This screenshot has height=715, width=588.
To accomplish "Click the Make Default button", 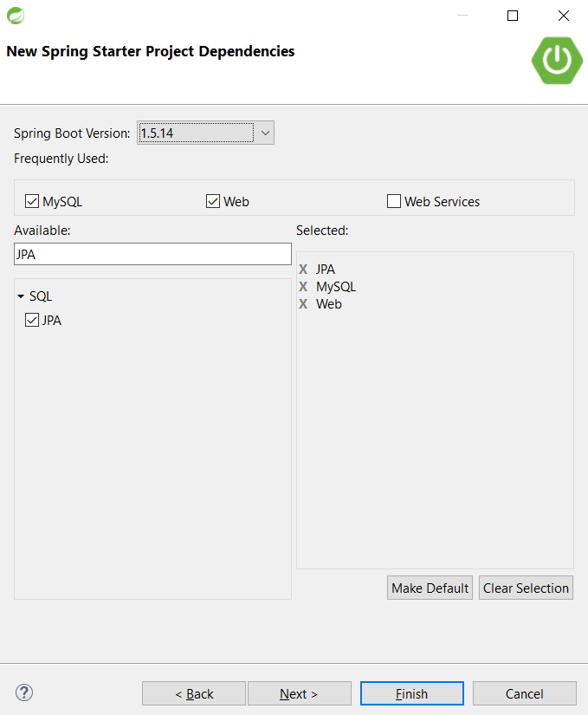I will (430, 588).
